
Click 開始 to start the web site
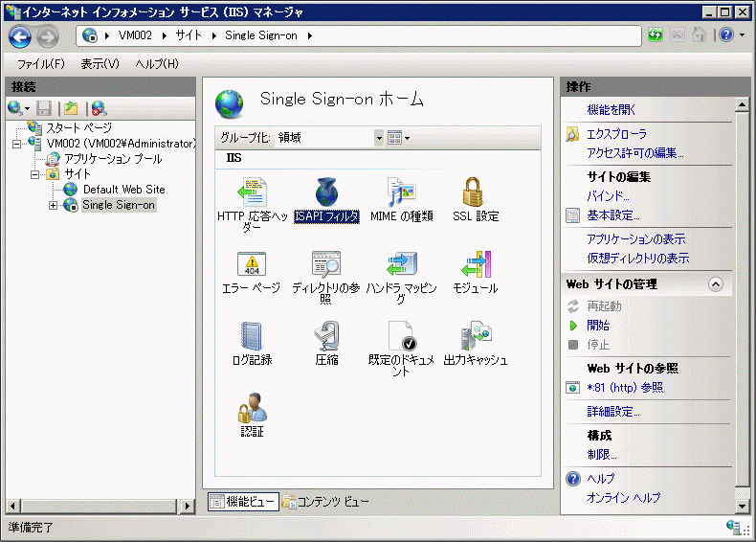point(598,326)
